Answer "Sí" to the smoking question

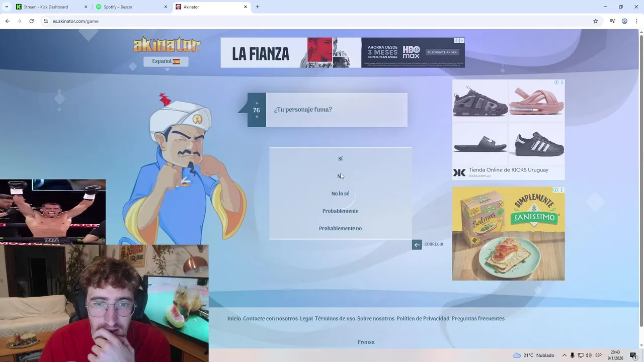(340, 158)
